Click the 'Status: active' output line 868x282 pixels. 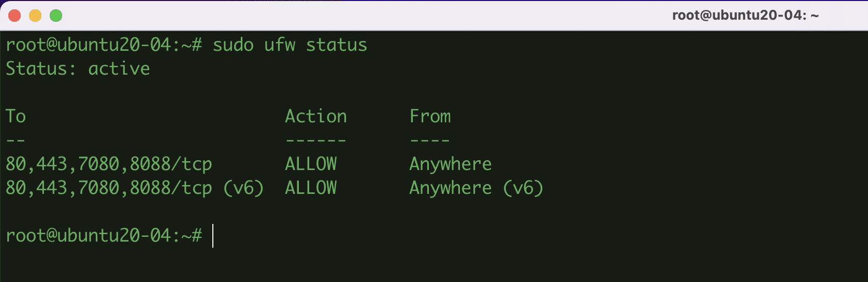tap(78, 69)
